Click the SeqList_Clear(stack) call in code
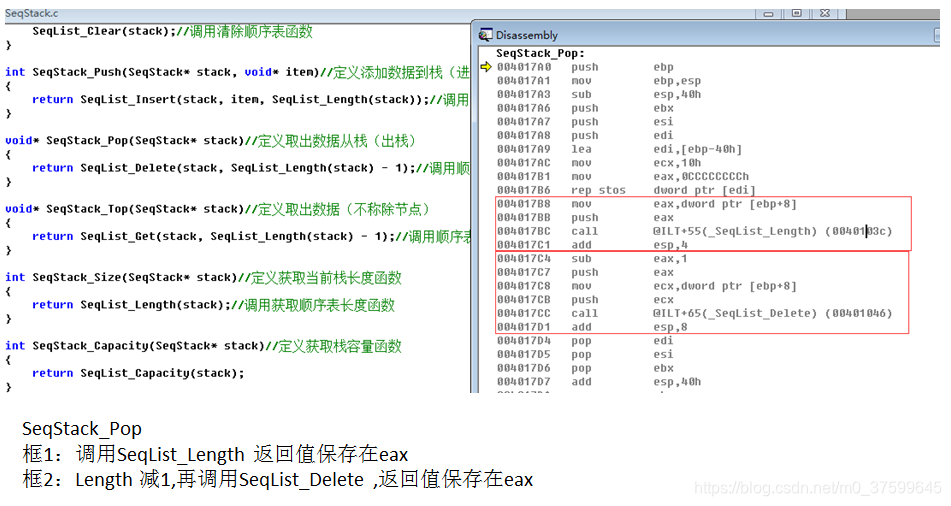Screen dimensions: 951x506 (x=104, y=31)
